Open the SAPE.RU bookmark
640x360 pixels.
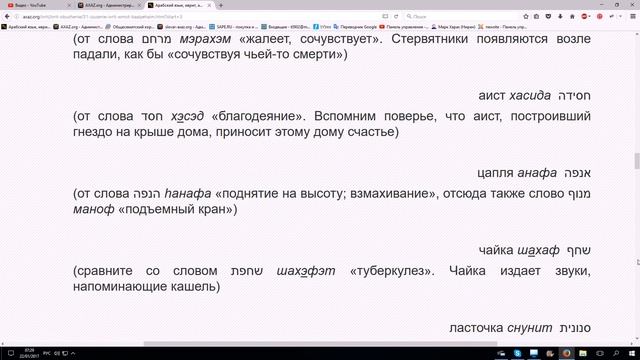pyautogui.click(x=233, y=27)
